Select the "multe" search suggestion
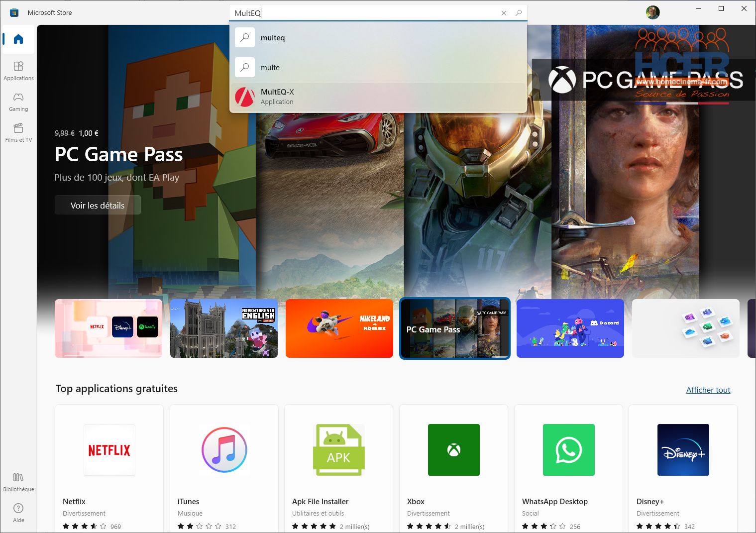Image resolution: width=756 pixels, height=533 pixels. [378, 67]
